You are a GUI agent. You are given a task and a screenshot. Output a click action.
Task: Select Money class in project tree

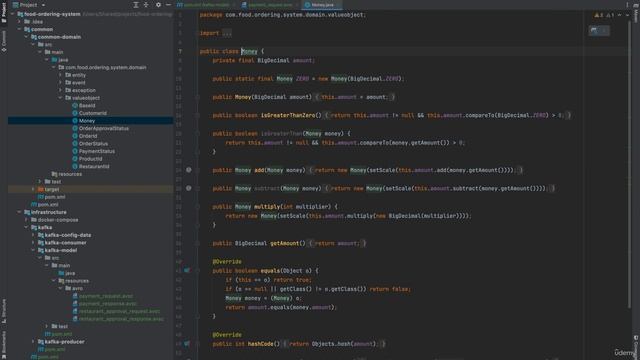click(x=87, y=121)
